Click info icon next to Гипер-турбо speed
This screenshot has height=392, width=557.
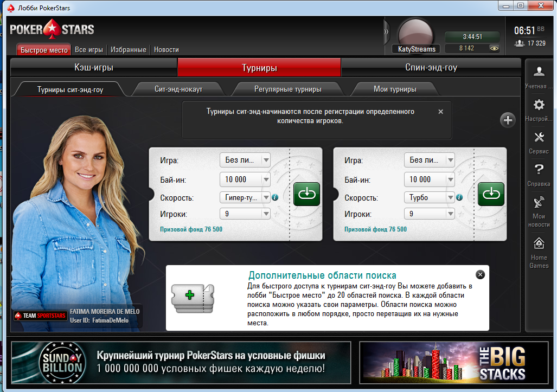275,197
